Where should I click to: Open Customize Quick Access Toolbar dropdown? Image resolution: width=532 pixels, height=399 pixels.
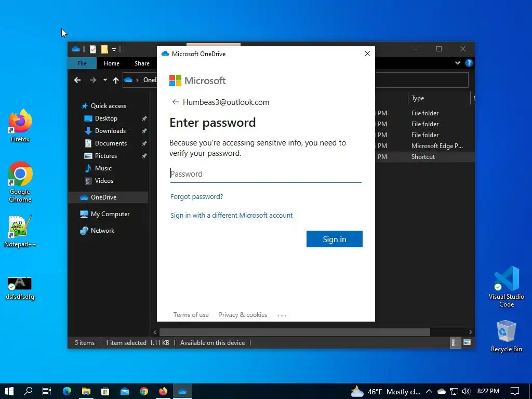click(x=114, y=50)
